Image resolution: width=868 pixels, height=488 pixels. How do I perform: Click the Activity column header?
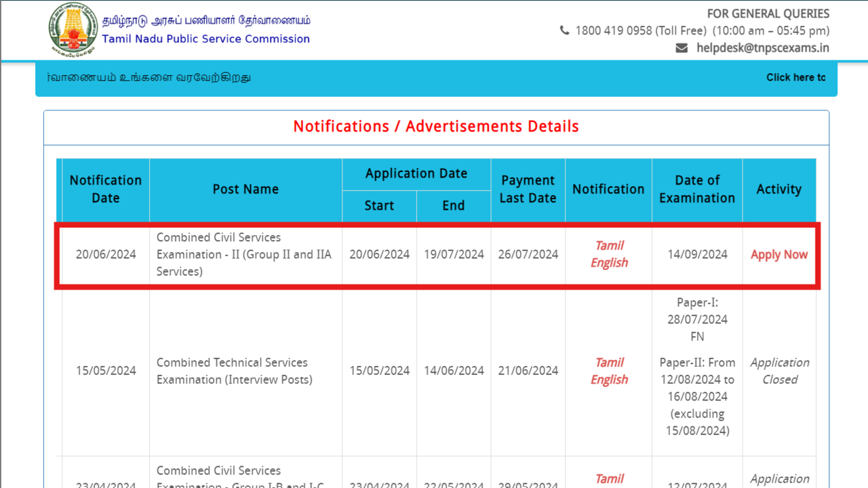point(778,189)
